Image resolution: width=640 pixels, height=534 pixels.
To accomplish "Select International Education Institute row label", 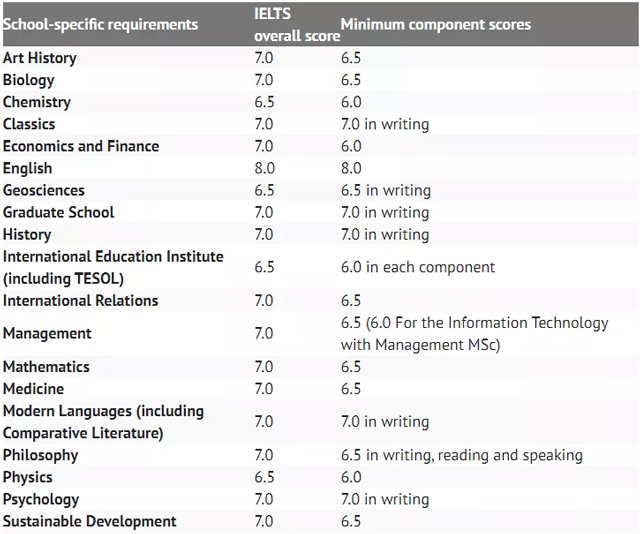I will tap(113, 267).
